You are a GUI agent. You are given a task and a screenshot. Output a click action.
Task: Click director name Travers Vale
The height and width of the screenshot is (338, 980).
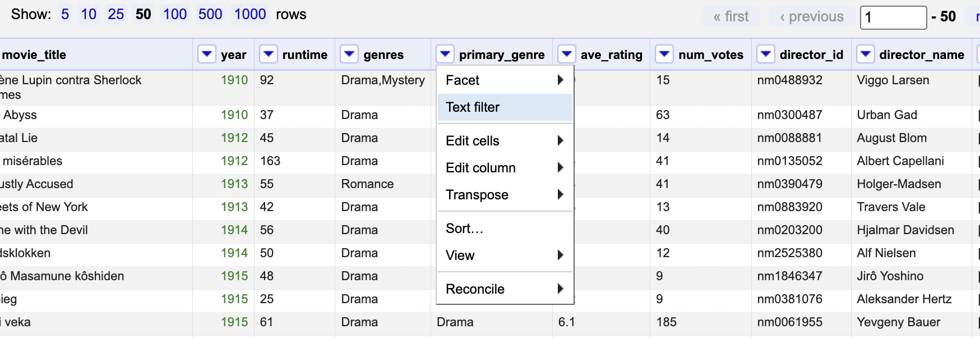pos(891,207)
